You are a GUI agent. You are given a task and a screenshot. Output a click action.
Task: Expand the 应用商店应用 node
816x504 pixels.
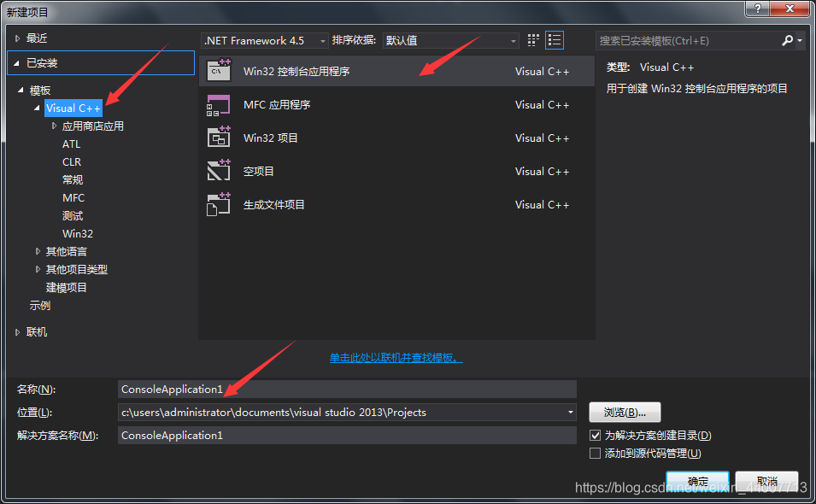54,126
